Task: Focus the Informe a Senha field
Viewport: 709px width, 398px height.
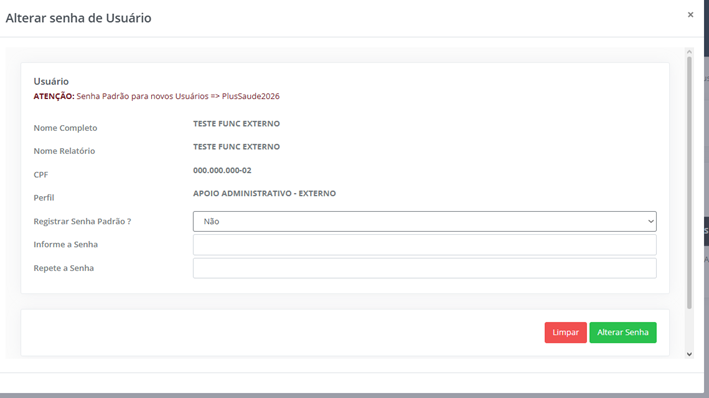Action: click(x=425, y=245)
